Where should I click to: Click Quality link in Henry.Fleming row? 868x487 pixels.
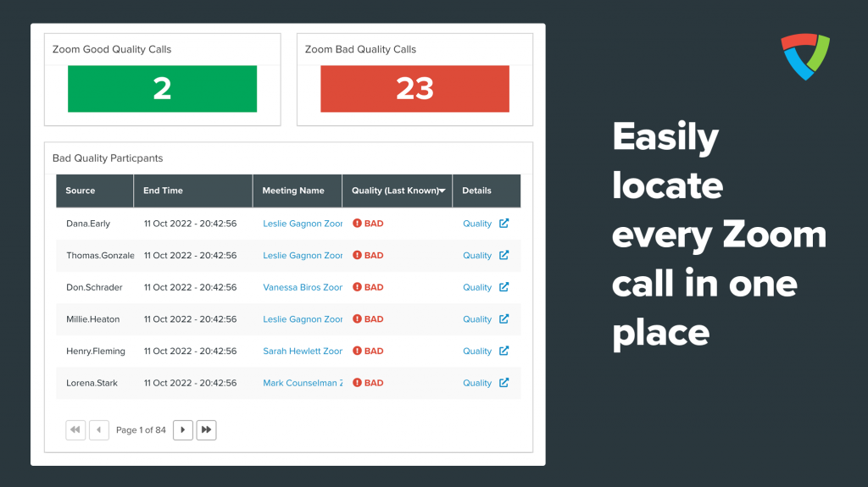click(x=477, y=351)
